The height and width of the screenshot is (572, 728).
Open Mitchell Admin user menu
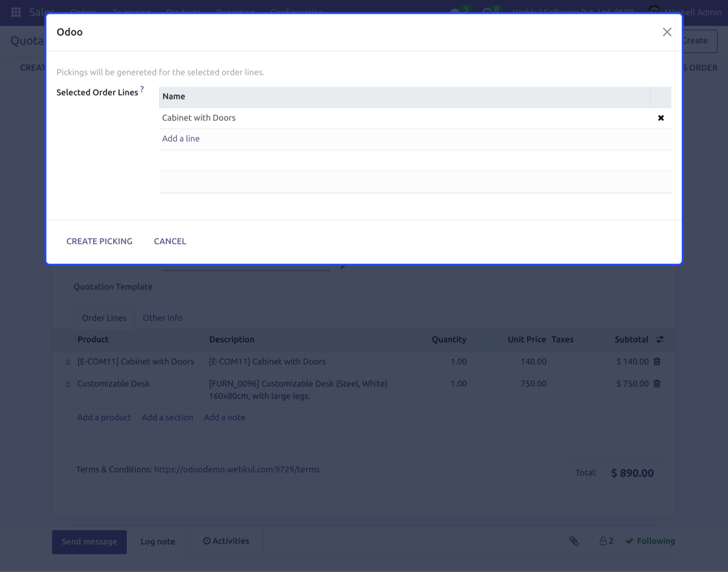click(x=684, y=12)
